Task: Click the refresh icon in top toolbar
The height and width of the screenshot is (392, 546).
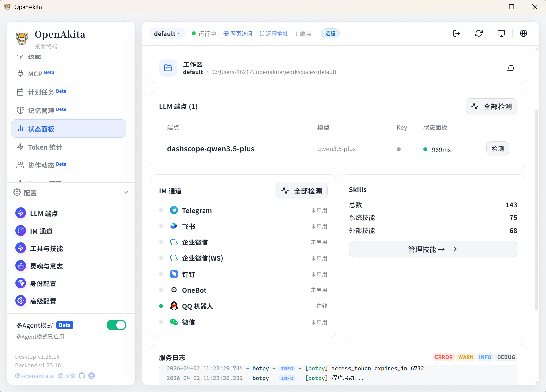Action: tap(479, 33)
